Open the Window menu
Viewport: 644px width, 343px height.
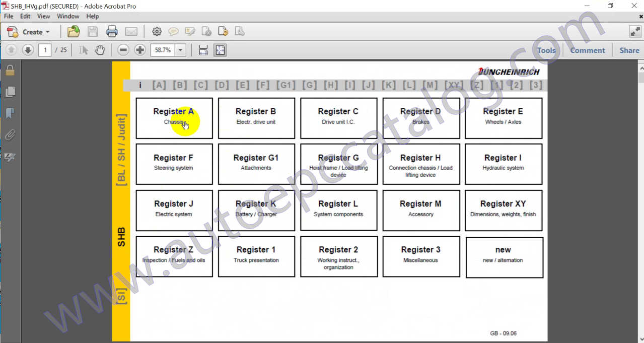coord(68,16)
